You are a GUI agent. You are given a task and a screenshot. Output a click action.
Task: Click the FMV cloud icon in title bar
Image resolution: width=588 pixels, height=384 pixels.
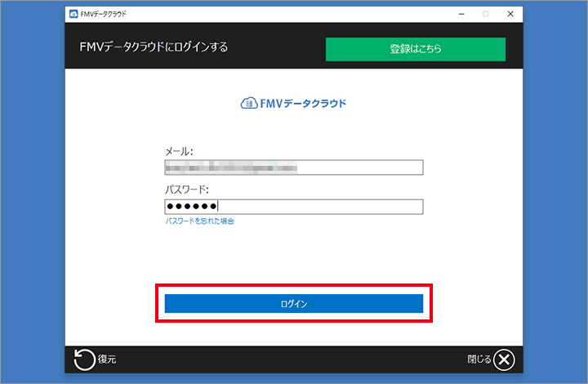pyautogui.click(x=73, y=14)
